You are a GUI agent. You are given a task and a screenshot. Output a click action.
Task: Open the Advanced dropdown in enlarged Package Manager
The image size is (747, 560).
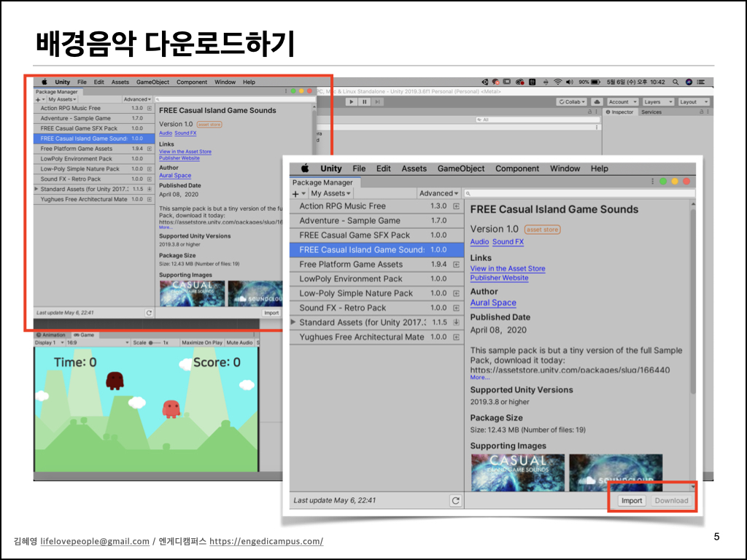[438, 193]
